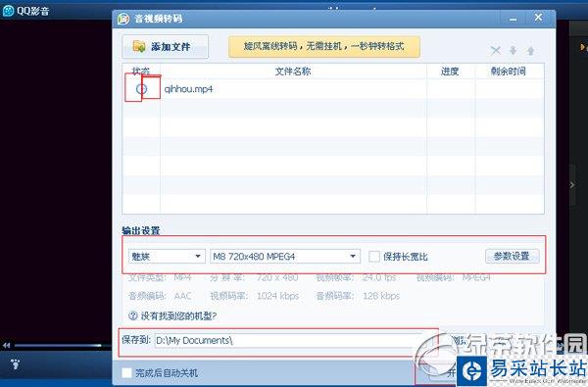Click the 剩余时间 column header
588x387 pixels.
coord(509,72)
